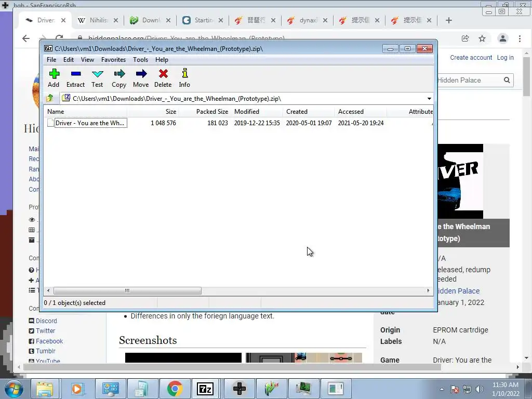
Task: Open the Tumblr community link
Action: [x=46, y=351]
